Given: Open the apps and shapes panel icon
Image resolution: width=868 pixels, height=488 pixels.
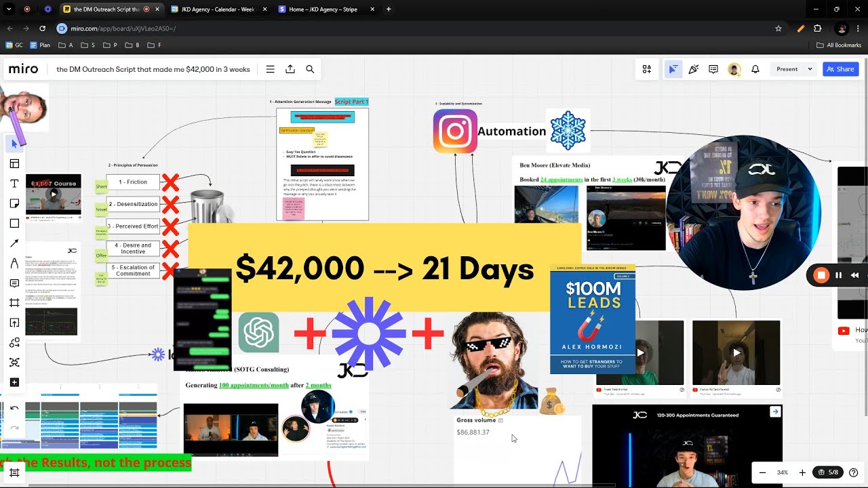Looking at the screenshot, I should tap(647, 69).
